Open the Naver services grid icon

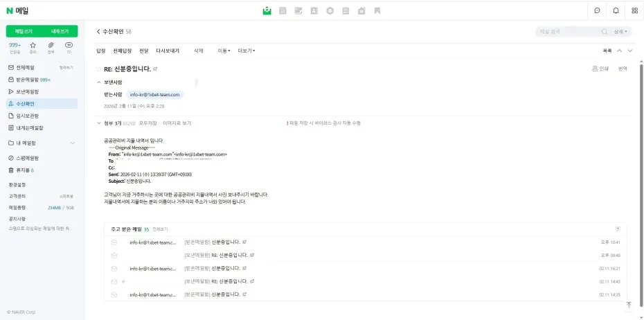click(x=634, y=10)
